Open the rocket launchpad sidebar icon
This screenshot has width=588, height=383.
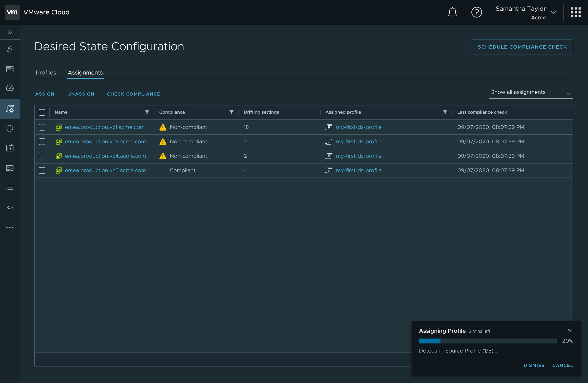pos(10,49)
